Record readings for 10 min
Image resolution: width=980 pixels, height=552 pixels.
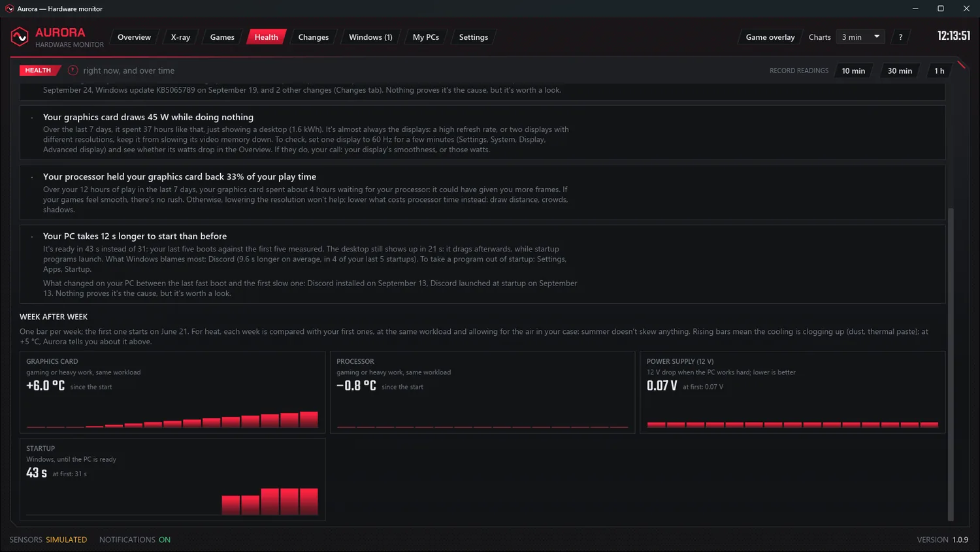coord(853,71)
